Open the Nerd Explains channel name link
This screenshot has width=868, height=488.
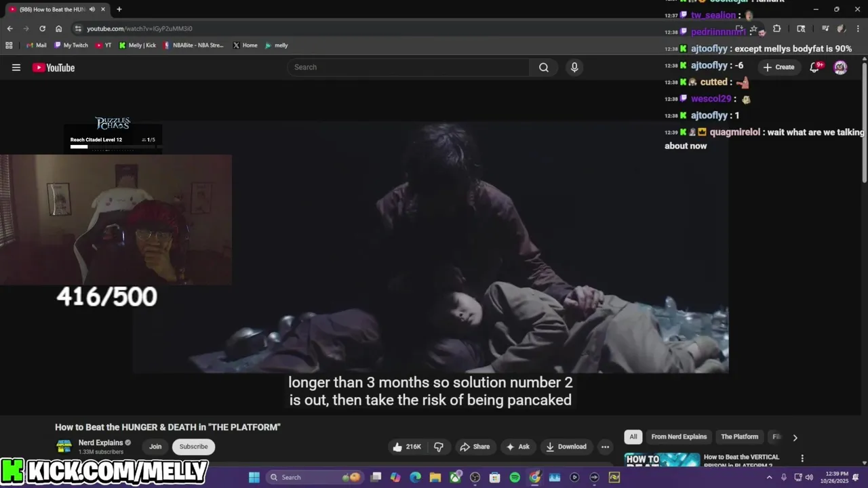point(100,443)
